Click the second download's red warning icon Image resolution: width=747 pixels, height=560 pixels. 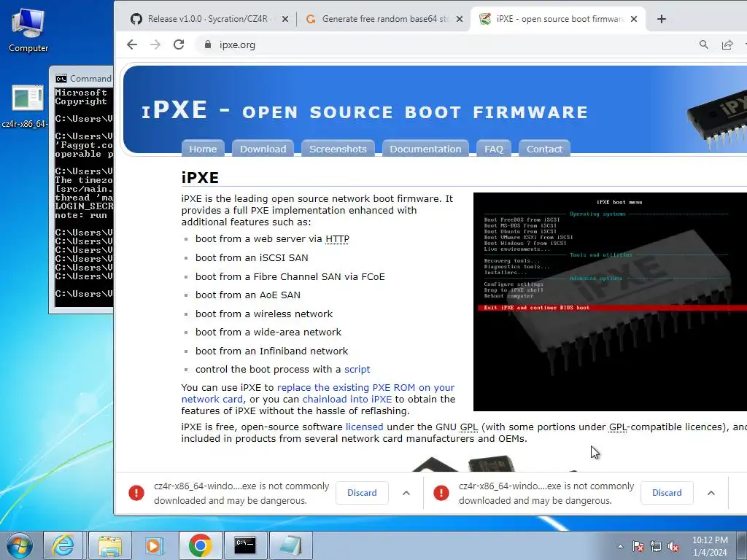point(441,493)
